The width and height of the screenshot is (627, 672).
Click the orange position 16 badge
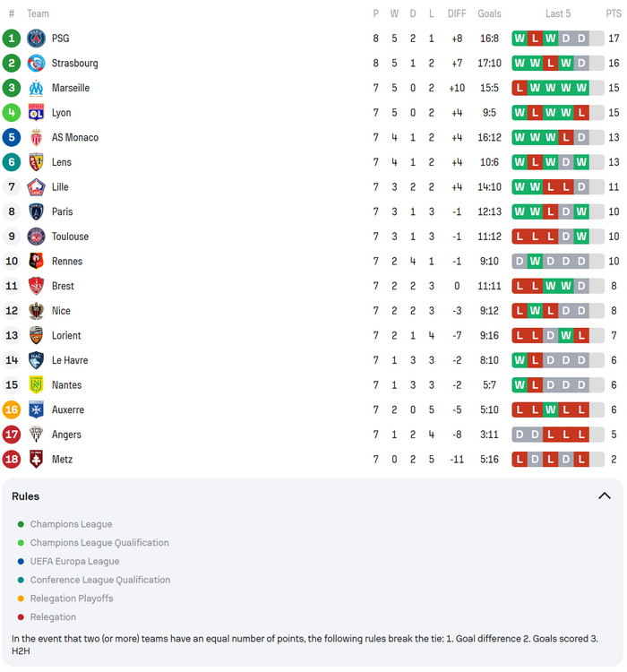pos(12,410)
